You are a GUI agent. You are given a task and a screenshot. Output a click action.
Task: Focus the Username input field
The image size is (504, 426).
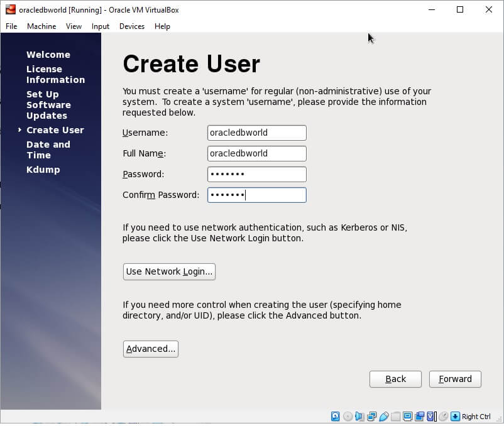(x=257, y=133)
